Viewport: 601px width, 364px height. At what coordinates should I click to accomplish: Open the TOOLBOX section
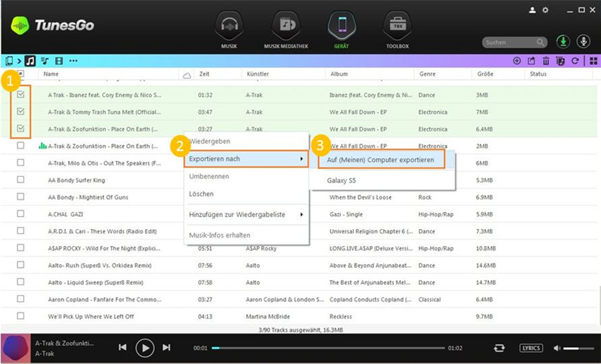[397, 25]
